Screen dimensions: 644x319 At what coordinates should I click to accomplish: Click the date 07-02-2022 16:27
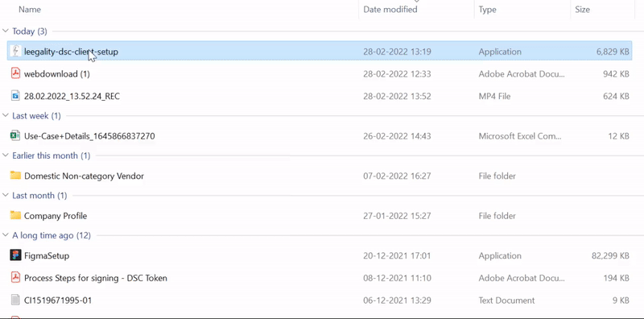[397, 176]
